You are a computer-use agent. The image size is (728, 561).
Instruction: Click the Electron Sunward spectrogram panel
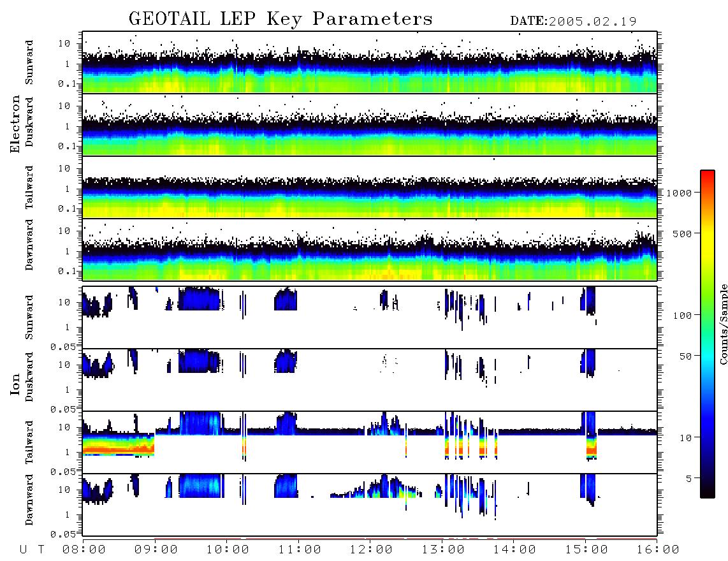(x=370, y=62)
